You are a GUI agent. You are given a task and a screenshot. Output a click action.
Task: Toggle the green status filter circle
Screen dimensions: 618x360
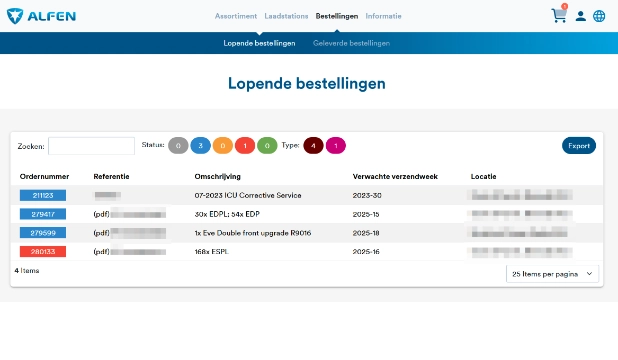(267, 146)
